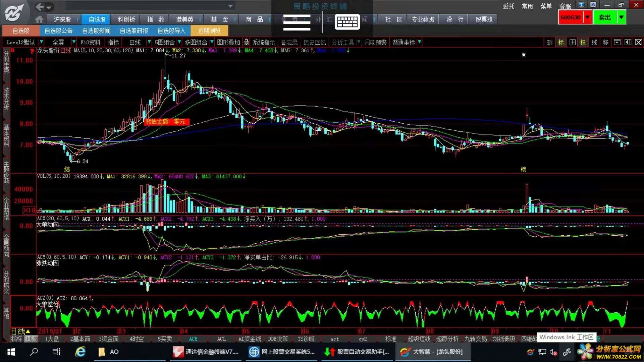
Task: Expand the 5图组合 dropdown arrow
Action: pos(179,42)
